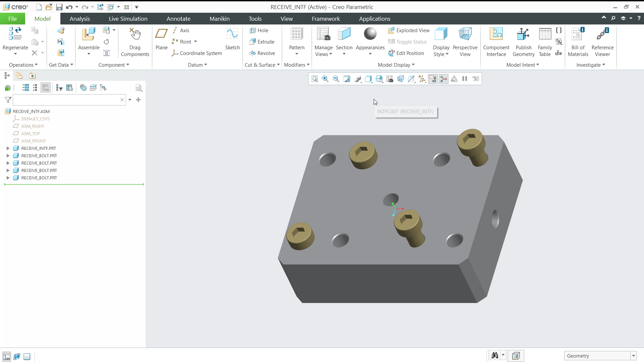This screenshot has height=362, width=644.
Task: Select the Revolve tool
Action: tap(262, 53)
